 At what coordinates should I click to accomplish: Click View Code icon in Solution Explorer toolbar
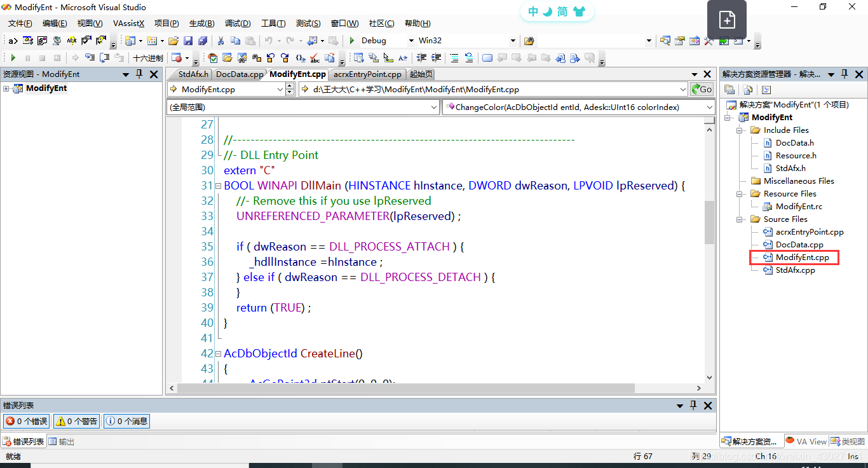click(x=766, y=90)
